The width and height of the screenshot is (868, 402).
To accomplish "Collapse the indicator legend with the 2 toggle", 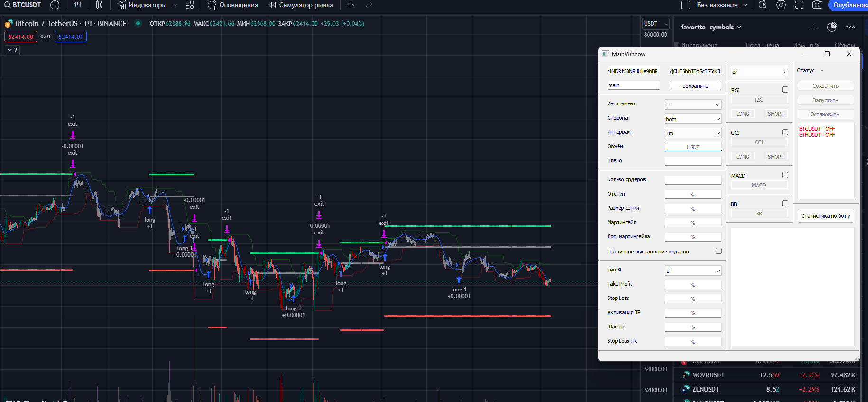I will tap(12, 50).
